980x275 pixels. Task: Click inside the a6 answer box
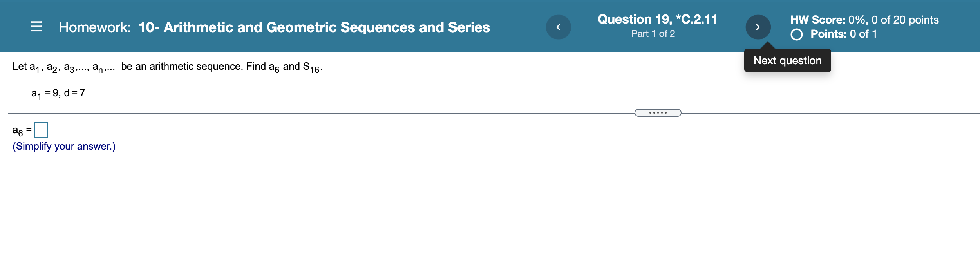(41, 130)
